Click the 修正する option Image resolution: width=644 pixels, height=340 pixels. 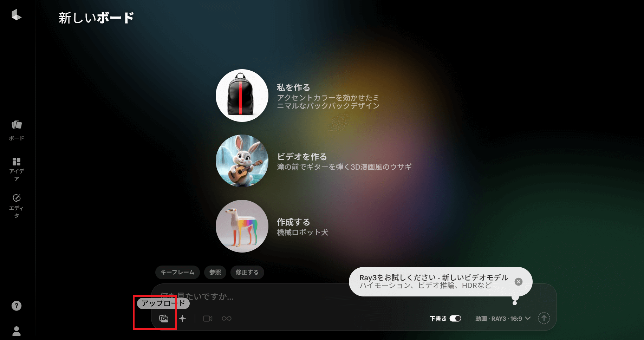click(x=247, y=272)
